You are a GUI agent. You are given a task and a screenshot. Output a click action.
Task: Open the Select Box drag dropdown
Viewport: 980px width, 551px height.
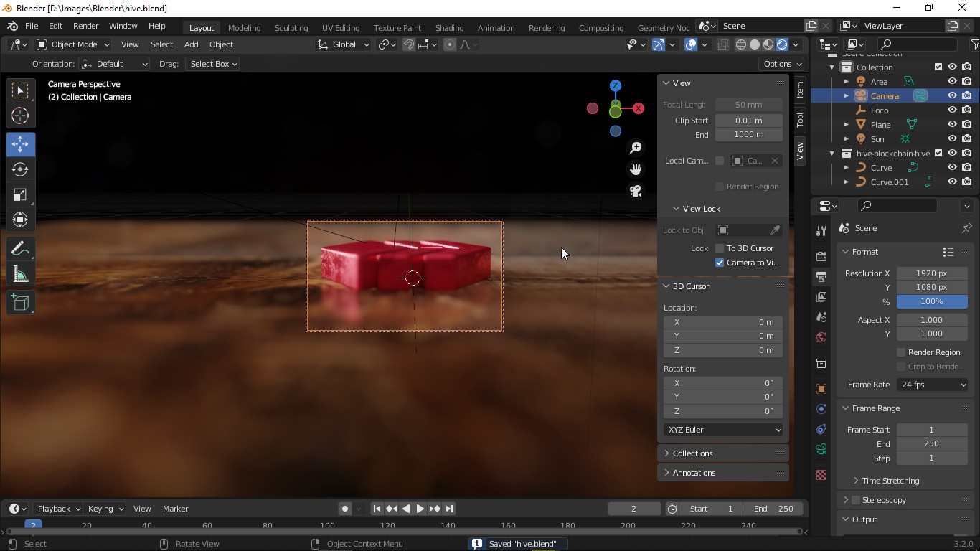tap(212, 64)
